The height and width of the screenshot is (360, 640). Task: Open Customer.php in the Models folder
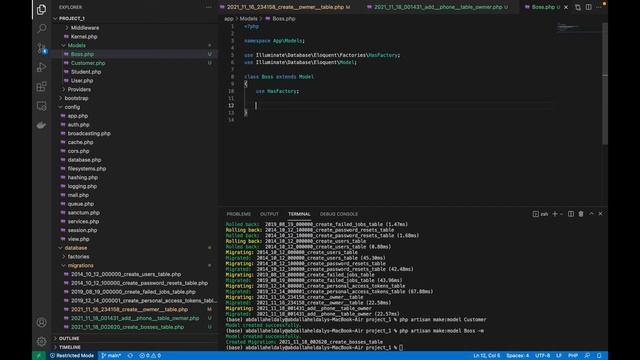(88, 63)
